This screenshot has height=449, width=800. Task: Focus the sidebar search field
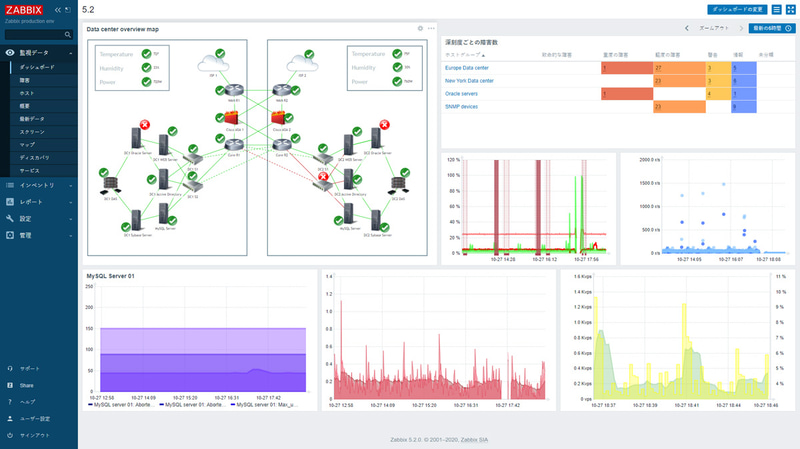point(39,35)
